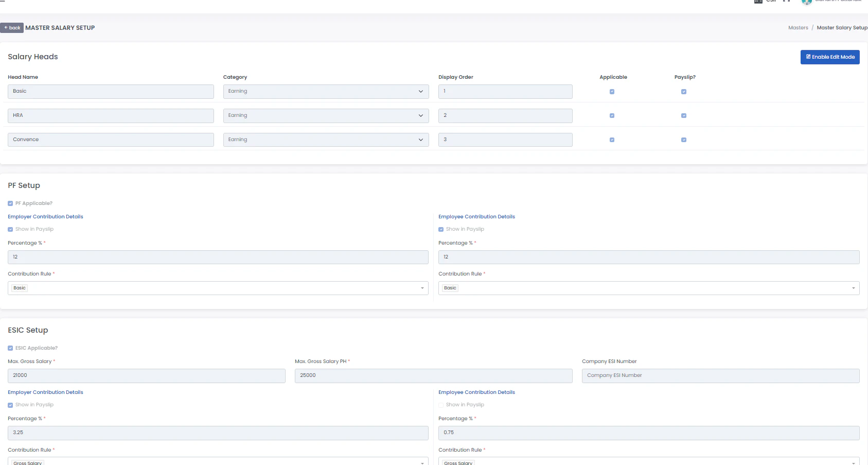The width and height of the screenshot is (868, 465).
Task: Click the Convence head name field
Action: 111,140
